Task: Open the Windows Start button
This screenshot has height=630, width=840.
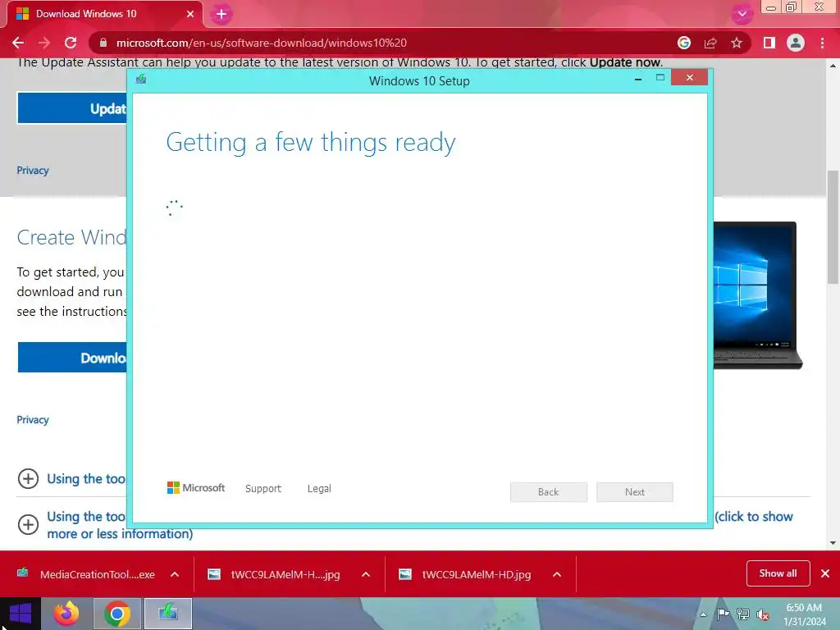Action: [x=21, y=614]
